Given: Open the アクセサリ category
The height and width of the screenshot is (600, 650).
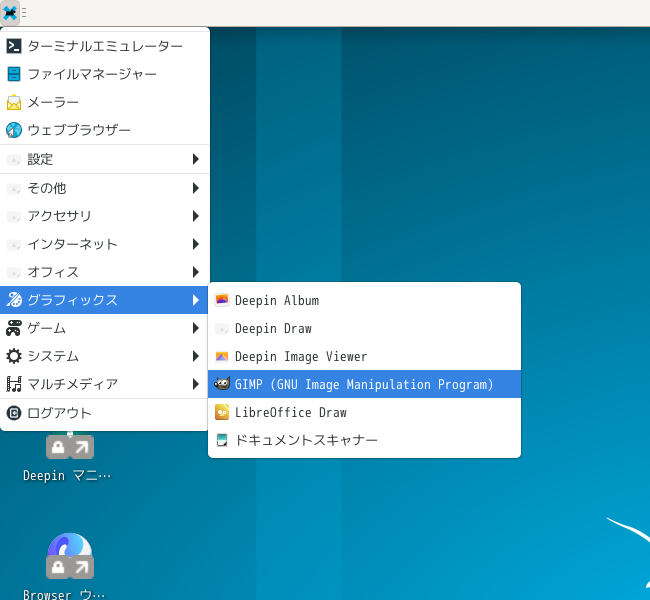Looking at the screenshot, I should [x=104, y=216].
